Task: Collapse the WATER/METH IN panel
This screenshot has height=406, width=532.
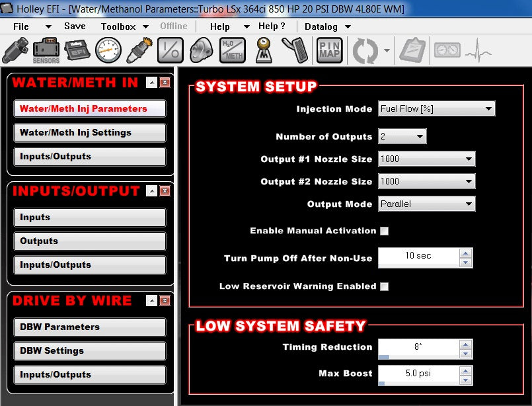Action: click(x=151, y=83)
